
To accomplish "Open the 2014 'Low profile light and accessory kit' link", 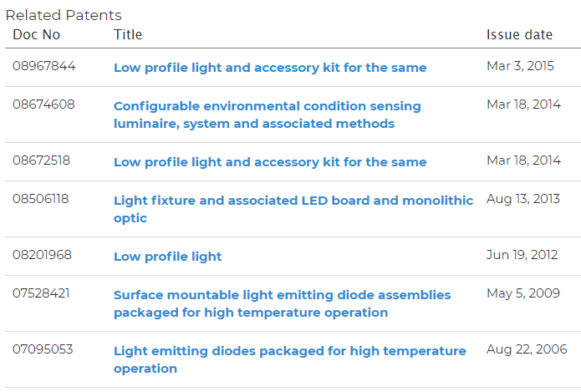I will 270,162.
